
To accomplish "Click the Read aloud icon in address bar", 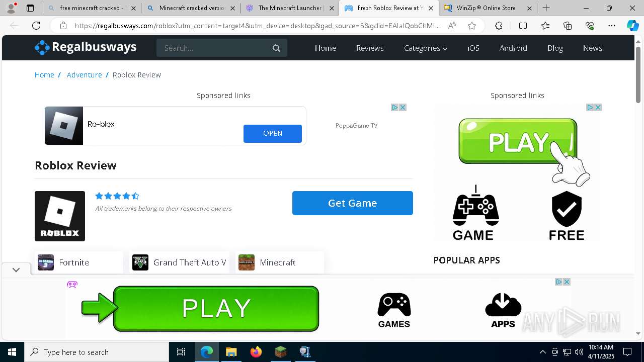I will pos(452,26).
